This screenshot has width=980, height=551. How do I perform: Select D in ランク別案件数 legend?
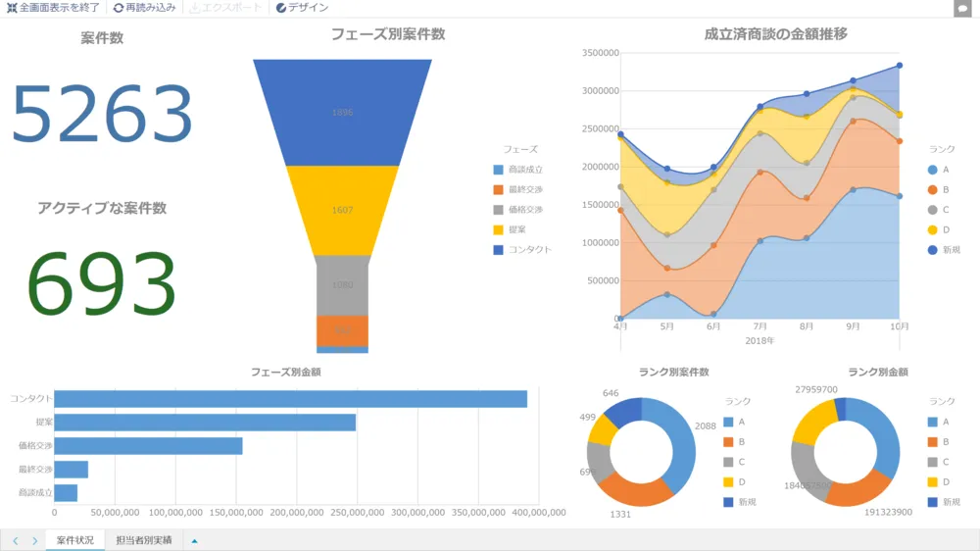(734, 482)
